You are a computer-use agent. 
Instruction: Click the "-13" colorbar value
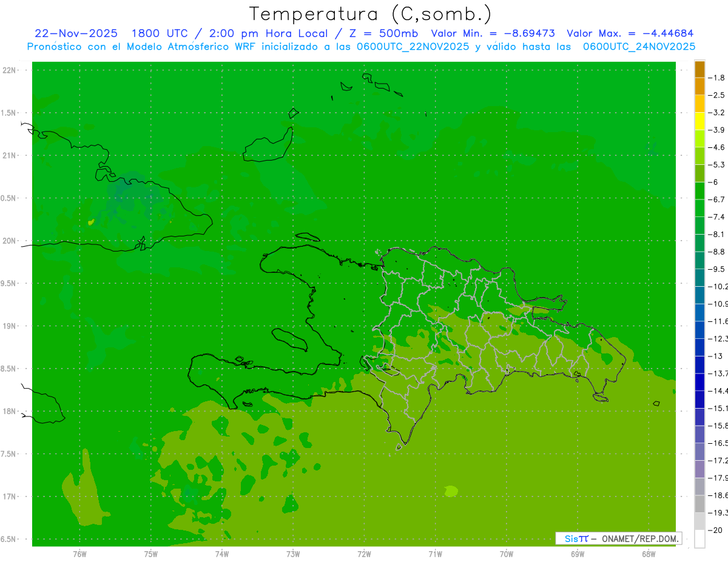(x=715, y=356)
